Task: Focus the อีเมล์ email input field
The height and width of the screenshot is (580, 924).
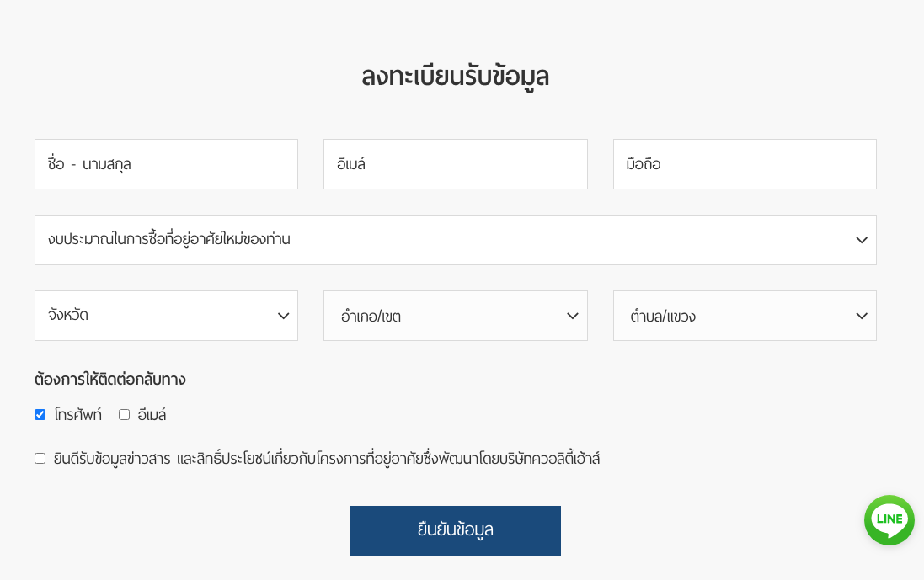Action: click(x=455, y=164)
